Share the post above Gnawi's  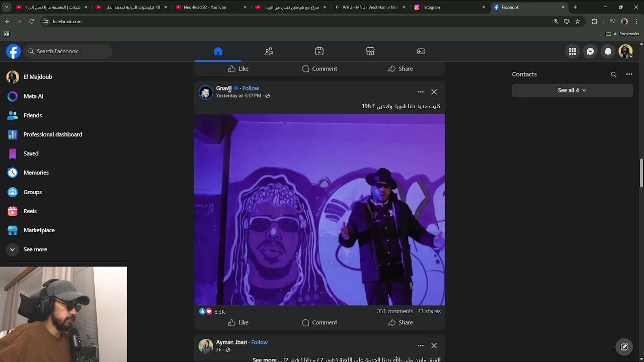(400, 69)
